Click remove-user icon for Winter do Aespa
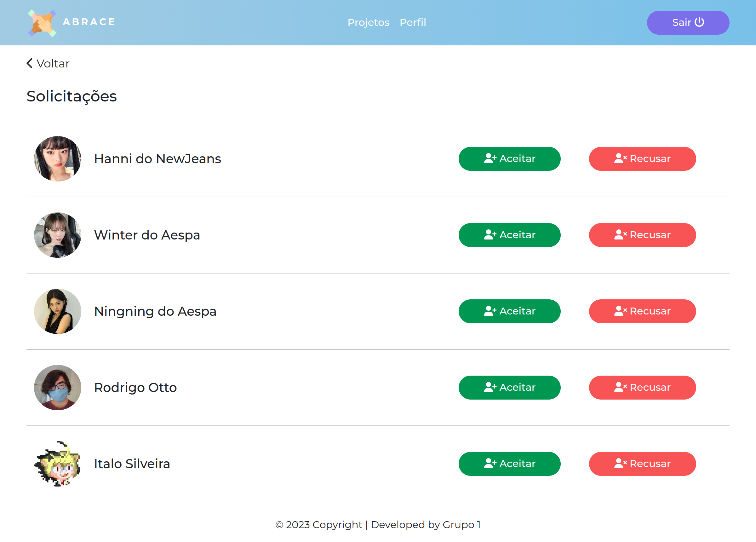 pyautogui.click(x=620, y=235)
